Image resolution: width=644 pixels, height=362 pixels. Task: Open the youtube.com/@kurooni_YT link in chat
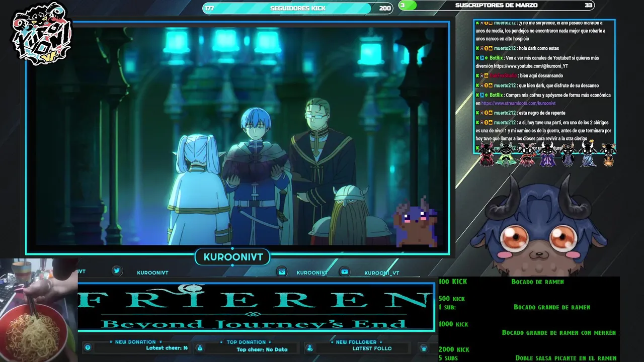(x=531, y=66)
